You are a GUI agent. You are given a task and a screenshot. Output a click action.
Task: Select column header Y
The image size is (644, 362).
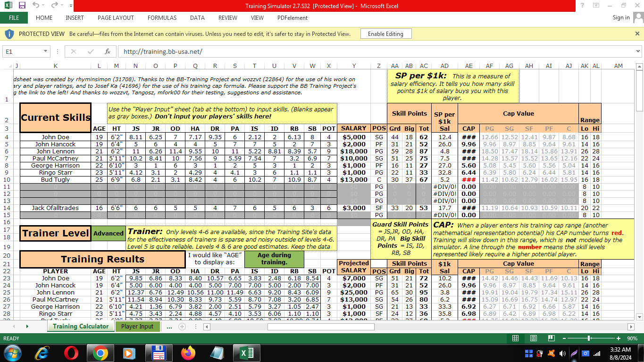click(354, 66)
